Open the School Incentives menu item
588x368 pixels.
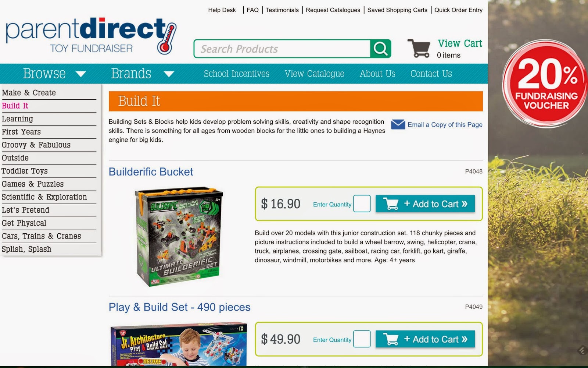[237, 74]
